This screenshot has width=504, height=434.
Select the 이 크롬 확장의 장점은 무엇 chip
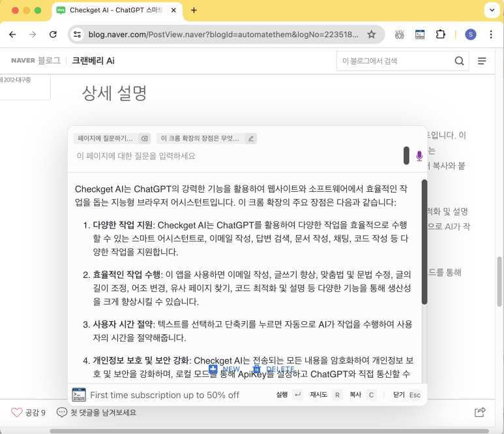(x=200, y=138)
